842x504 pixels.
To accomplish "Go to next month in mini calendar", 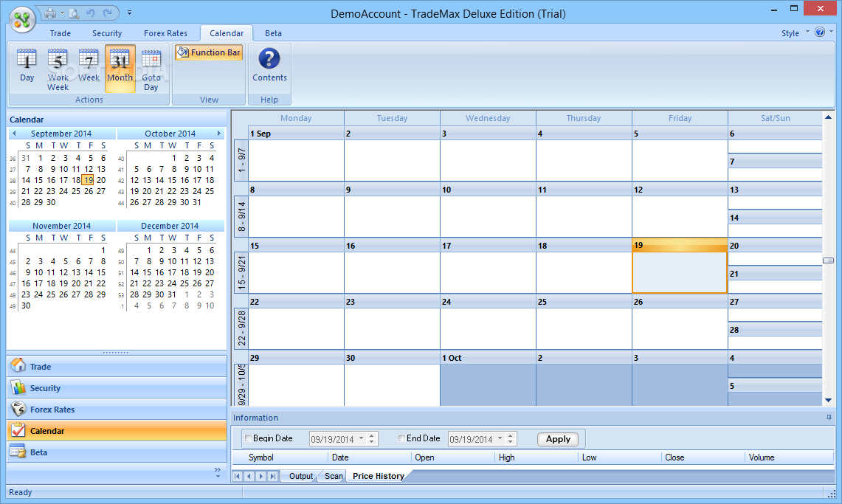I will point(218,133).
